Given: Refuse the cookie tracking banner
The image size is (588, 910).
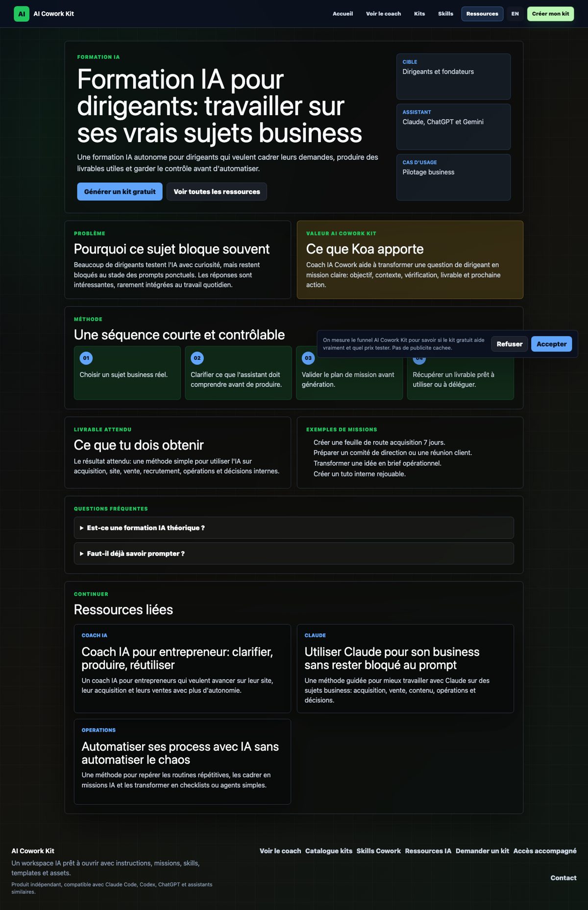Looking at the screenshot, I should tap(510, 344).
